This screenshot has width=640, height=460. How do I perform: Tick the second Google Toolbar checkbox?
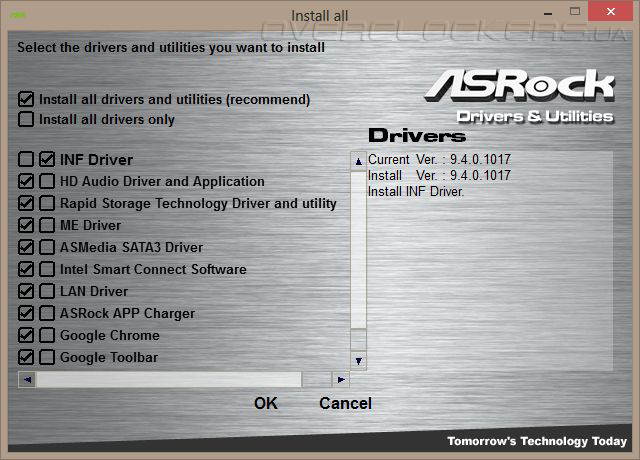pyautogui.click(x=47, y=357)
